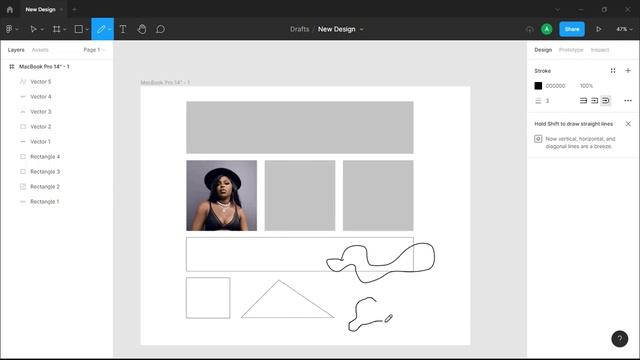Switch to the Inspect tab
640x360 pixels.
600,50
